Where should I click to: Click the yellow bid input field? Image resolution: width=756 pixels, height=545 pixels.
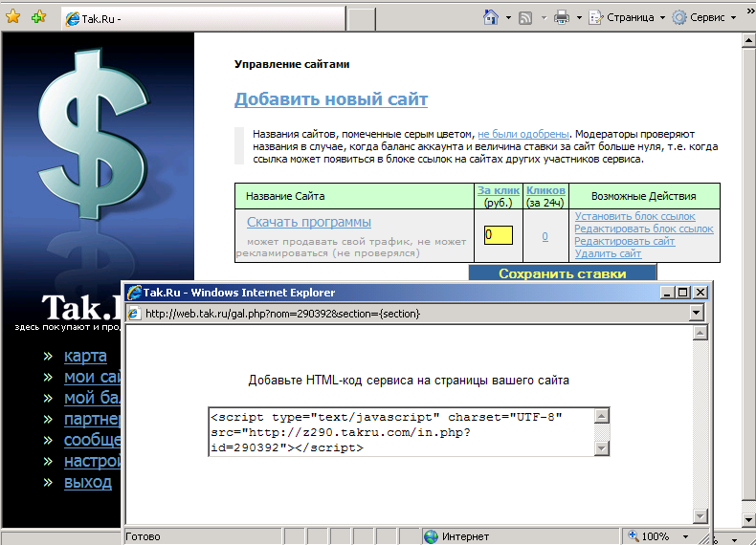click(x=498, y=235)
